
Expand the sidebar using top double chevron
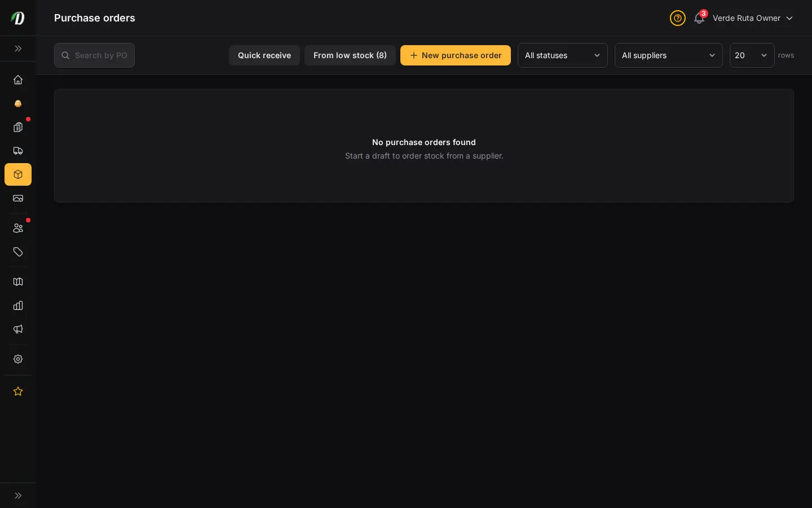(18, 49)
